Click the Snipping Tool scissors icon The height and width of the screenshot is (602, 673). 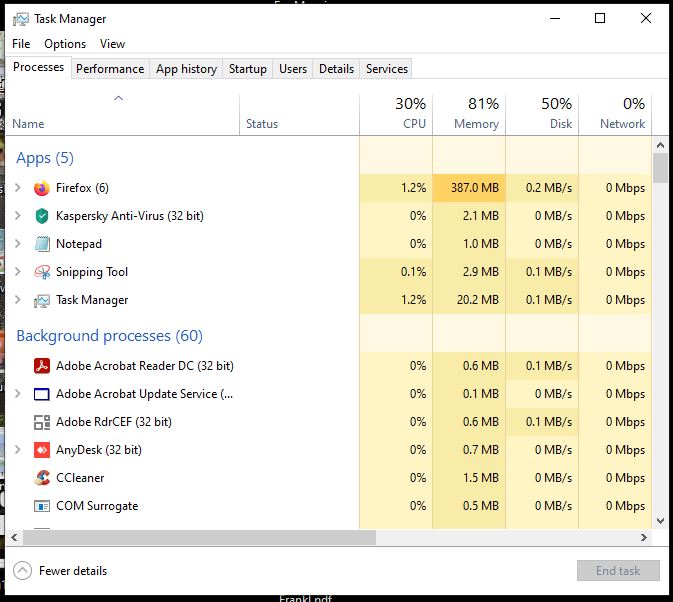click(x=42, y=272)
